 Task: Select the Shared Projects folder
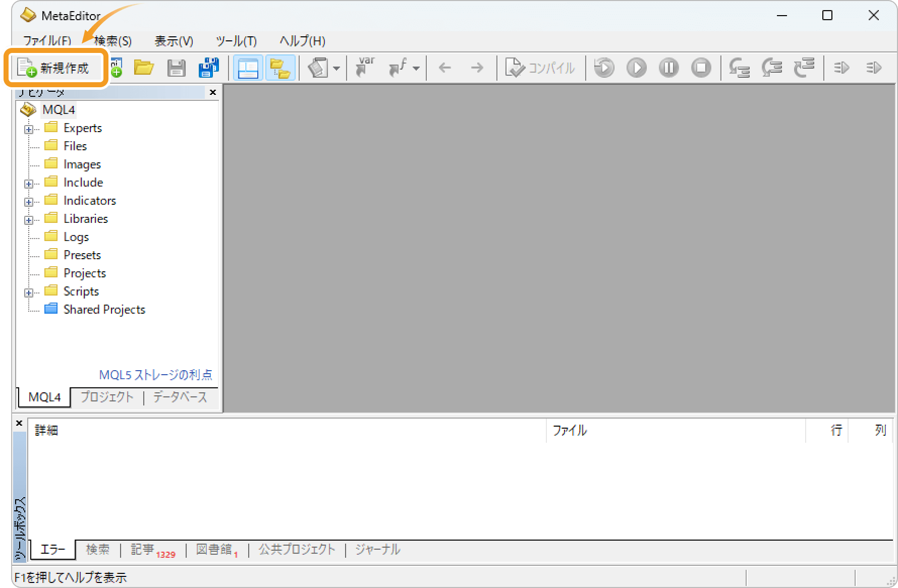pos(104,310)
